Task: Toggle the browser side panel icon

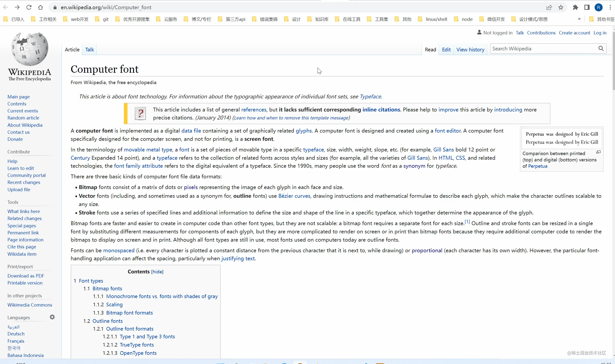Action: click(587, 7)
